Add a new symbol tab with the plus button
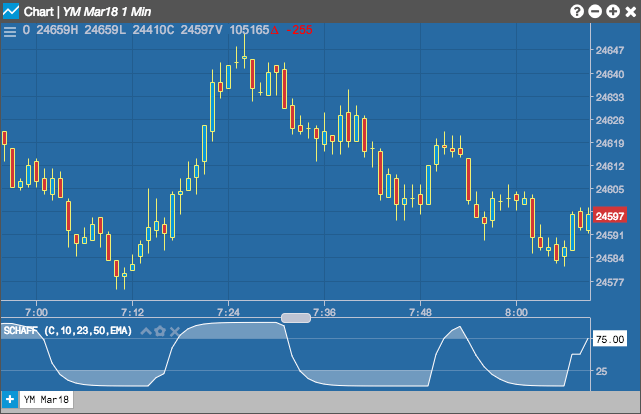The height and width of the screenshot is (414, 641). pos(10,399)
